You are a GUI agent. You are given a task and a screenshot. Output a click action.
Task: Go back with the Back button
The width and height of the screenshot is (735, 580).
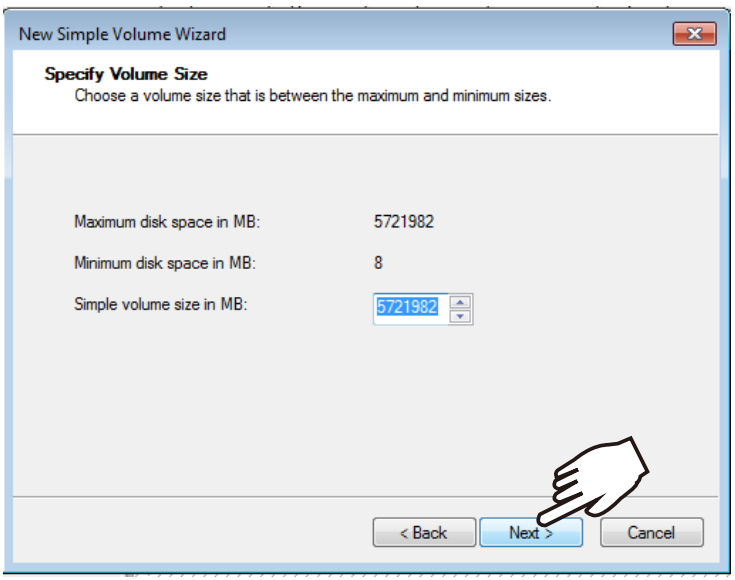[424, 532]
